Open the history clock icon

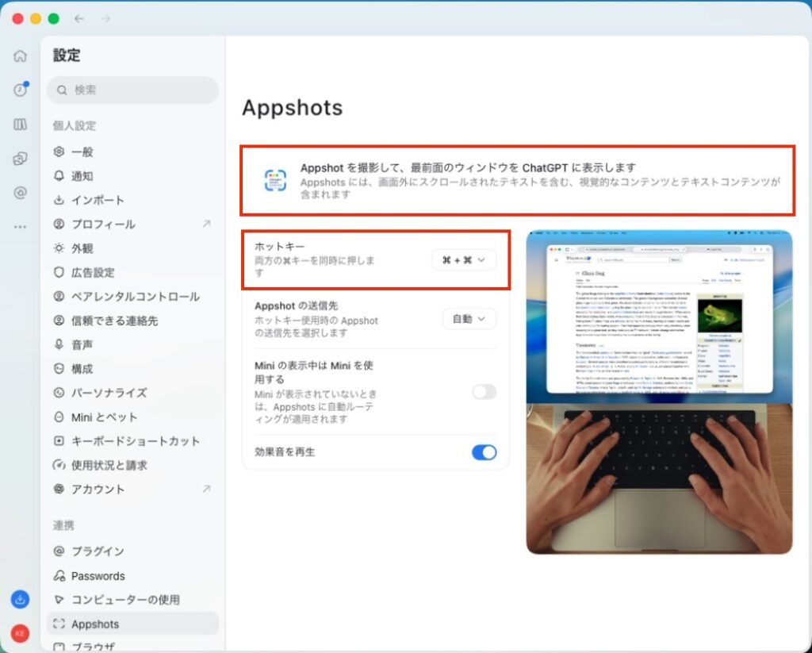click(20, 90)
